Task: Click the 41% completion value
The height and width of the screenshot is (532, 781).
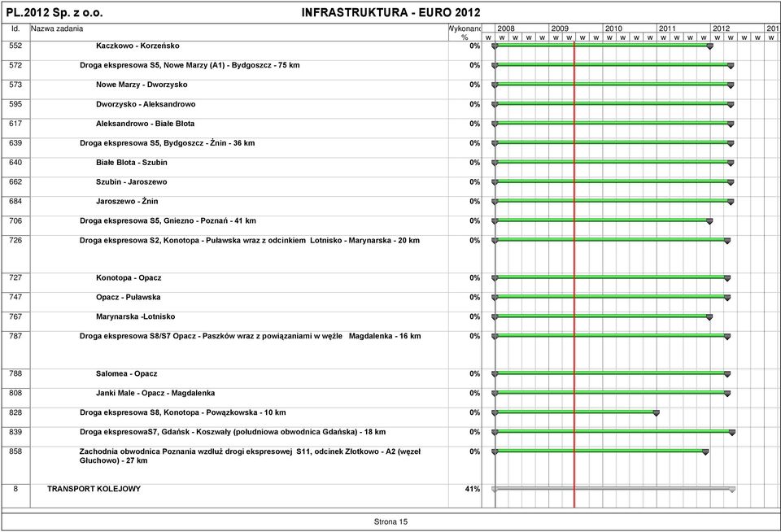Action: point(472,489)
